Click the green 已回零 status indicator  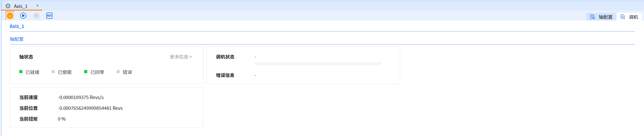click(x=86, y=72)
